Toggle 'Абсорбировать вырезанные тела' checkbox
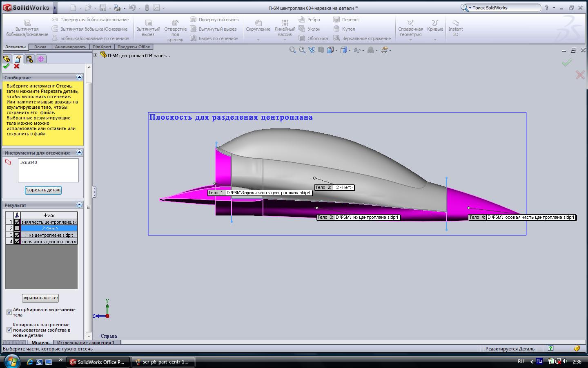The width and height of the screenshot is (588, 368). pyautogui.click(x=9, y=312)
